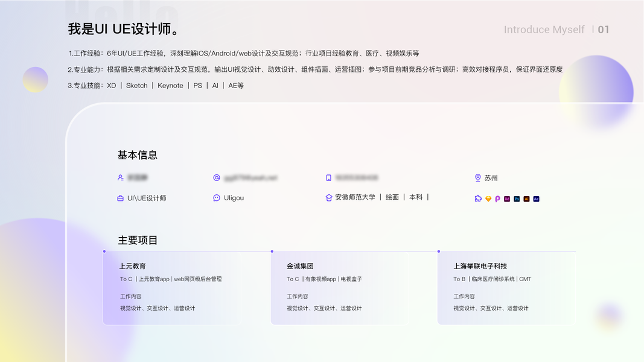
Task: Click the purple puzzle piece icon
Action: [478, 198]
